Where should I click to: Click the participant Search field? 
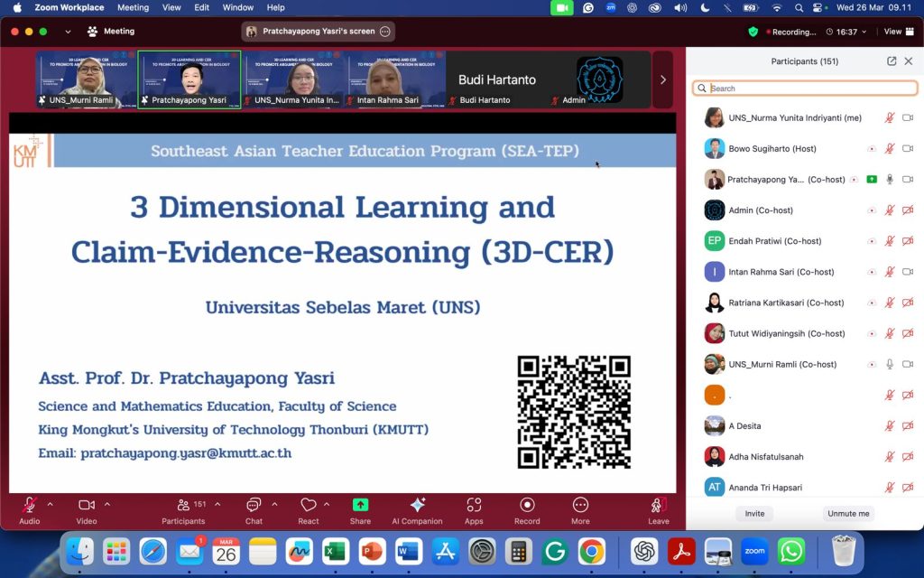coord(805,89)
